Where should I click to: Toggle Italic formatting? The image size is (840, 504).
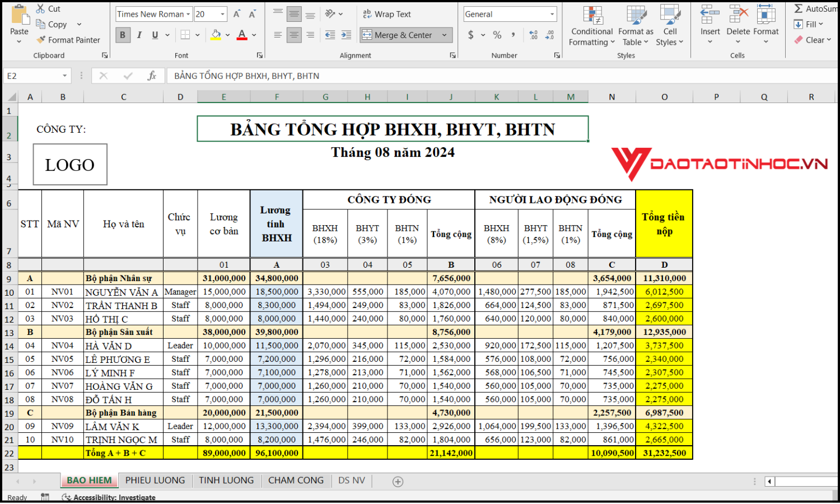tap(139, 35)
